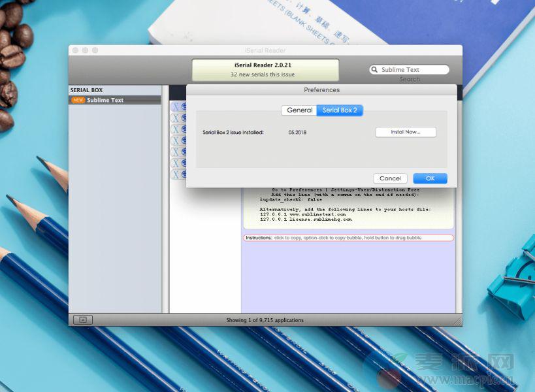This screenshot has width=535, height=392.
Task: Click the zoom button of iSerial Reader window
Action: pos(95,50)
